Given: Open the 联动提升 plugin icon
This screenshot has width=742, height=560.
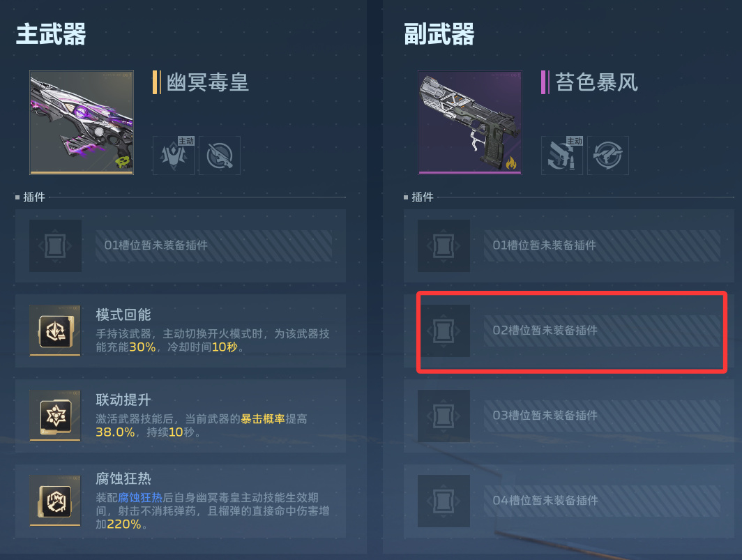Looking at the screenshot, I should [x=55, y=416].
